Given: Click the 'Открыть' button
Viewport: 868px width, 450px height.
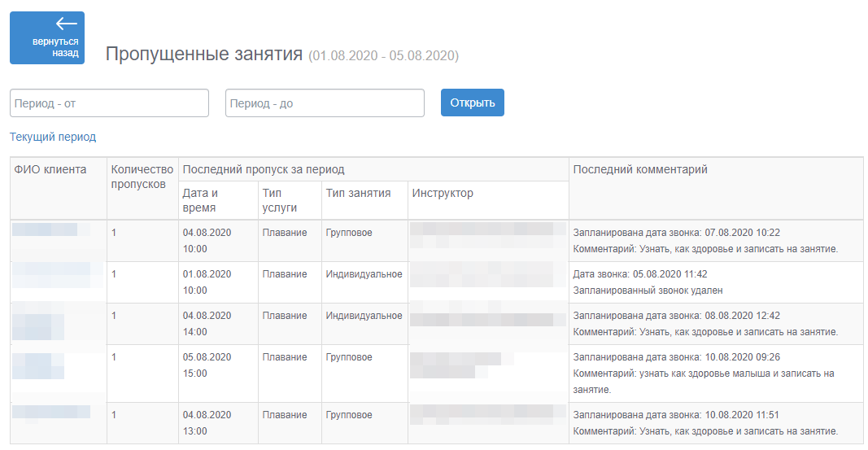Looking at the screenshot, I should point(472,103).
